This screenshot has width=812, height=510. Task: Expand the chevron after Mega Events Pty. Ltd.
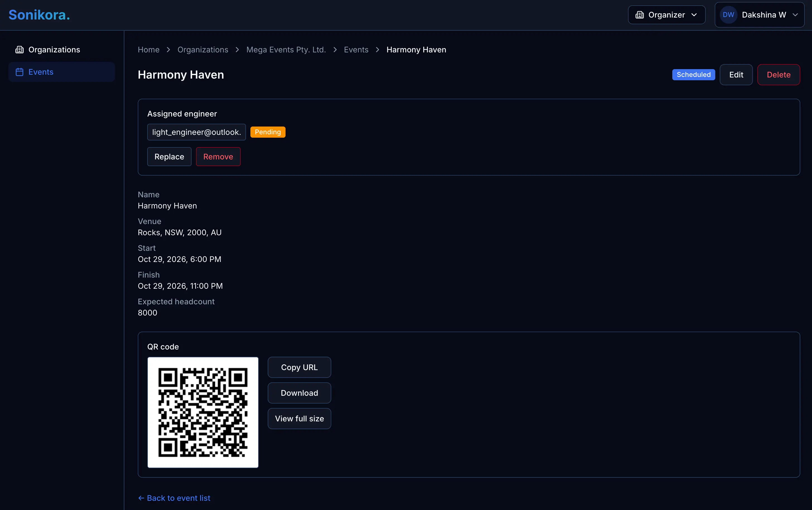[335, 50]
